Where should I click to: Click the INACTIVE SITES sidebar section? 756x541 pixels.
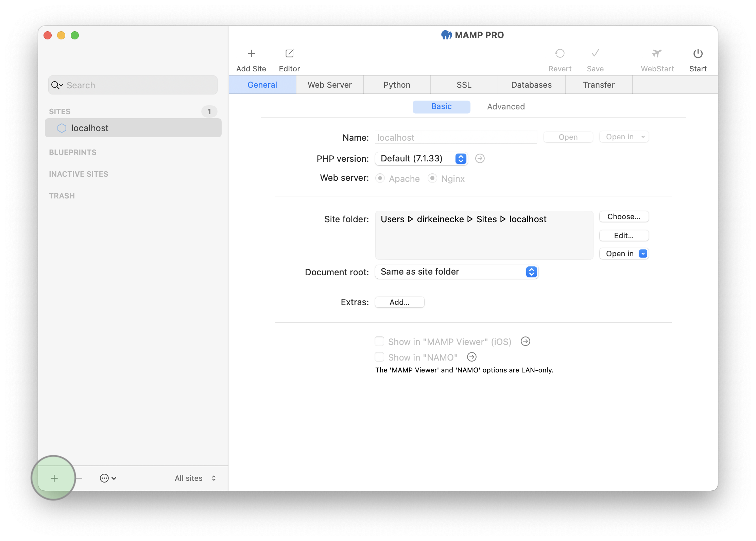pyautogui.click(x=79, y=174)
